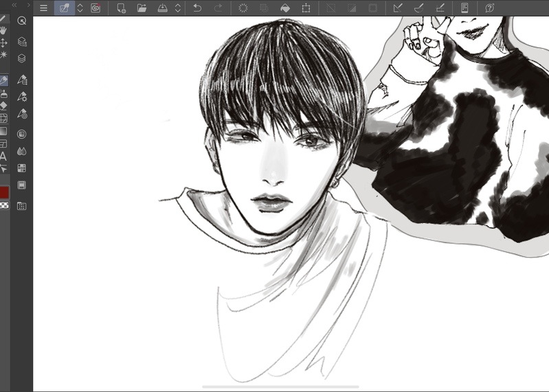
Task: Toggle the highlighted Clip Studio launch button
Action: [64, 8]
